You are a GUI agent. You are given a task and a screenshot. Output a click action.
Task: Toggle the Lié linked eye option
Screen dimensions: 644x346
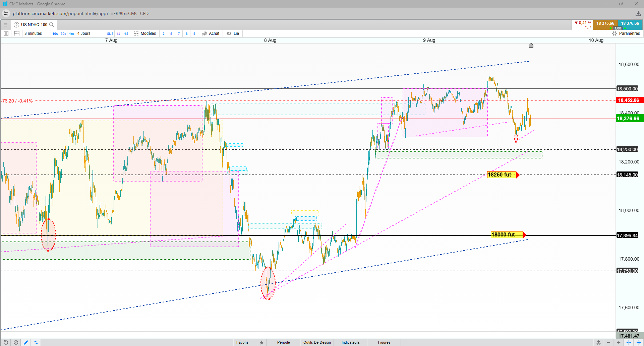pyautogui.click(x=233, y=33)
